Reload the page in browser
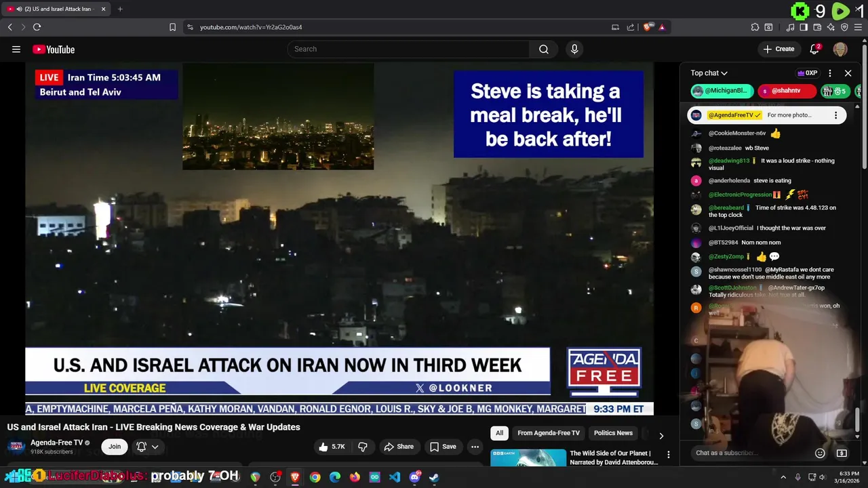The image size is (868, 488). [x=37, y=27]
